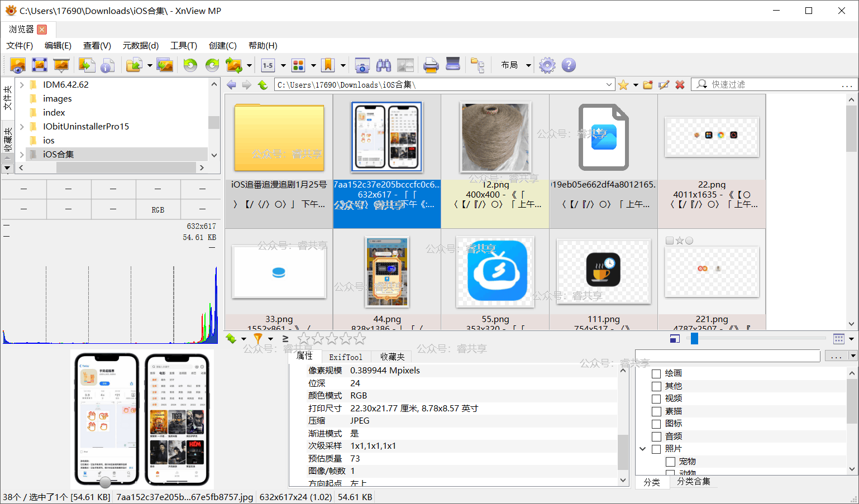Switch to the 分类合集 tab
The image size is (859, 504).
coord(693,481)
